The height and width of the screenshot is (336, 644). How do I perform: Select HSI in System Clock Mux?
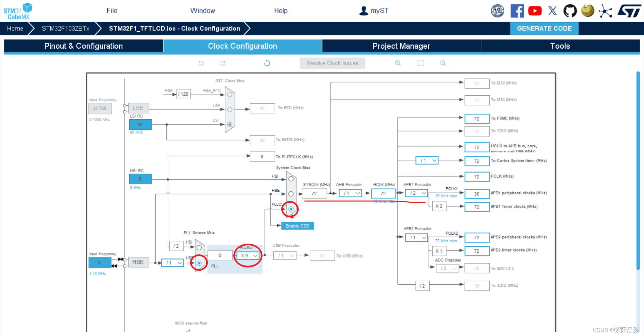click(291, 179)
